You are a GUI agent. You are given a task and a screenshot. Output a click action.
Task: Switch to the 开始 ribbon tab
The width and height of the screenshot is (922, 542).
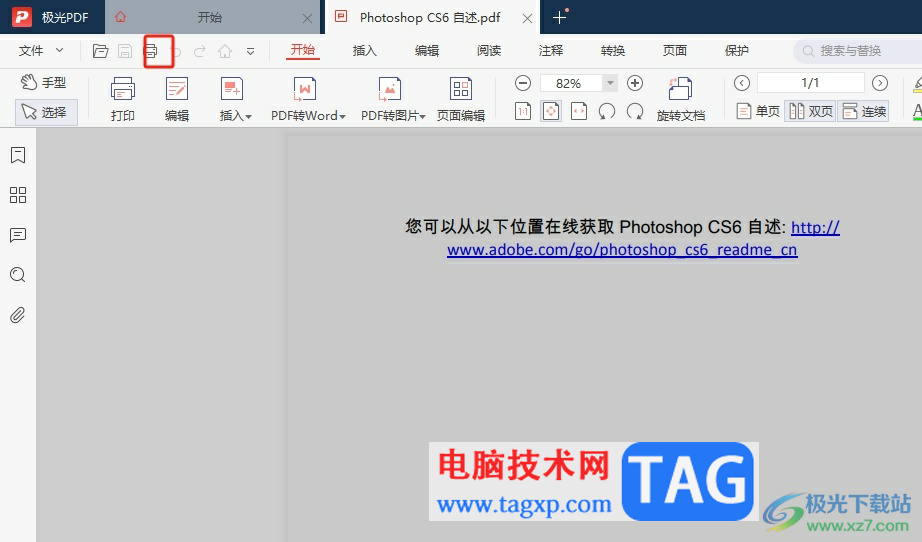(303, 50)
